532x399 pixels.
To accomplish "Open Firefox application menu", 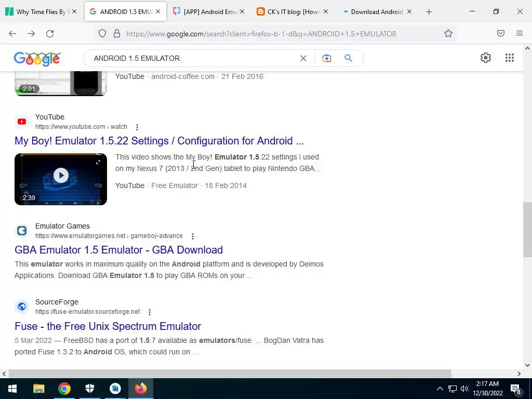I will pos(520,33).
